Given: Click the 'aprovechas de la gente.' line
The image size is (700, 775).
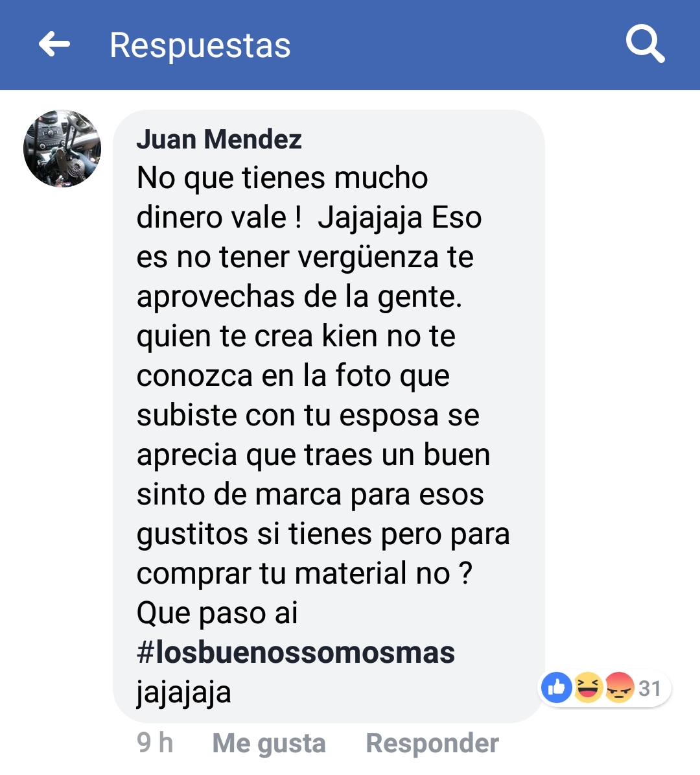Looking at the screenshot, I should click(x=299, y=297).
